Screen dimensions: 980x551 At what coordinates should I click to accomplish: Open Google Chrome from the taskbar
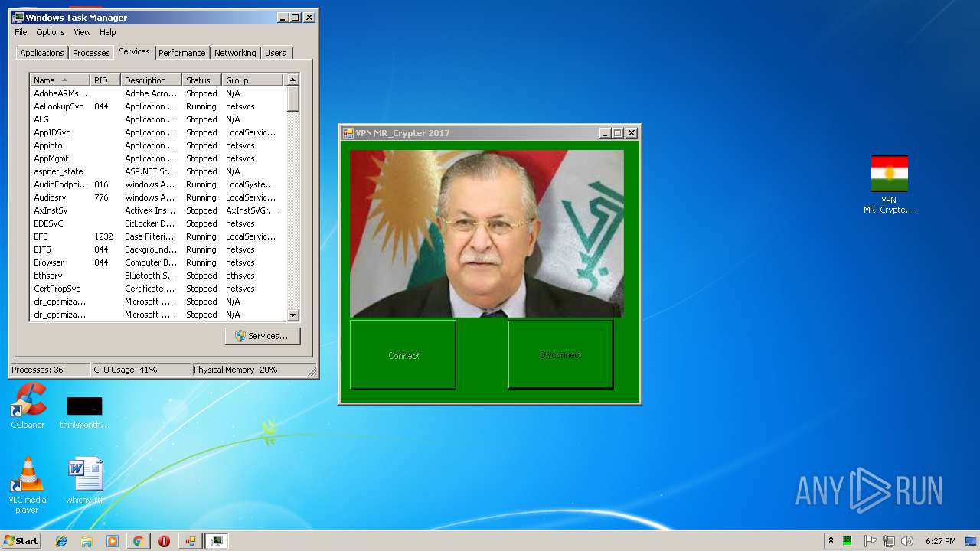138,541
